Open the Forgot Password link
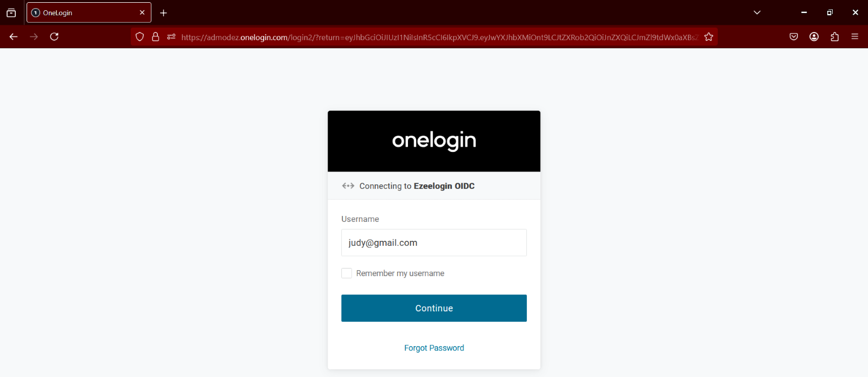 434,348
